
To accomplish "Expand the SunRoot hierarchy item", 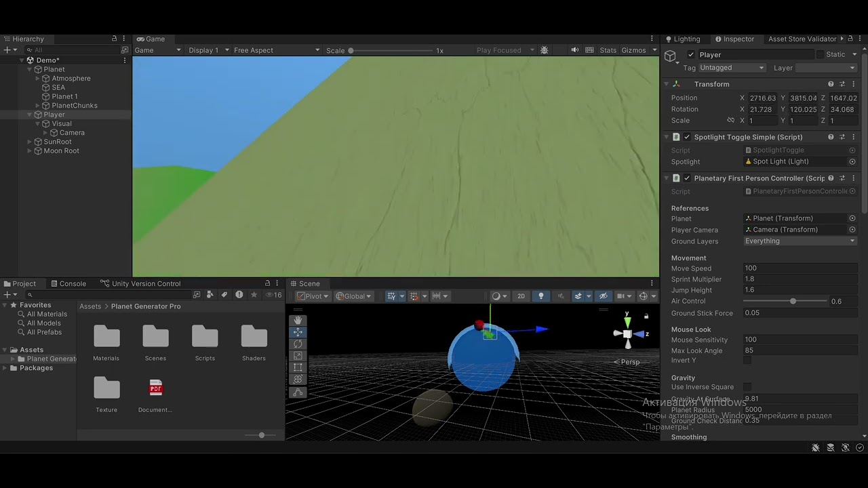I will [30, 142].
